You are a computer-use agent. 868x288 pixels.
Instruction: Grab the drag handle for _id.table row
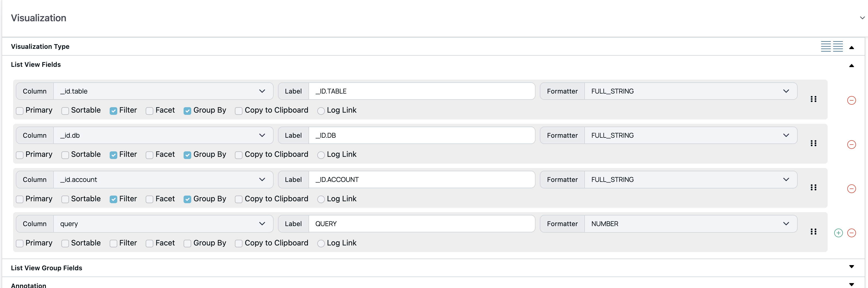click(813, 99)
